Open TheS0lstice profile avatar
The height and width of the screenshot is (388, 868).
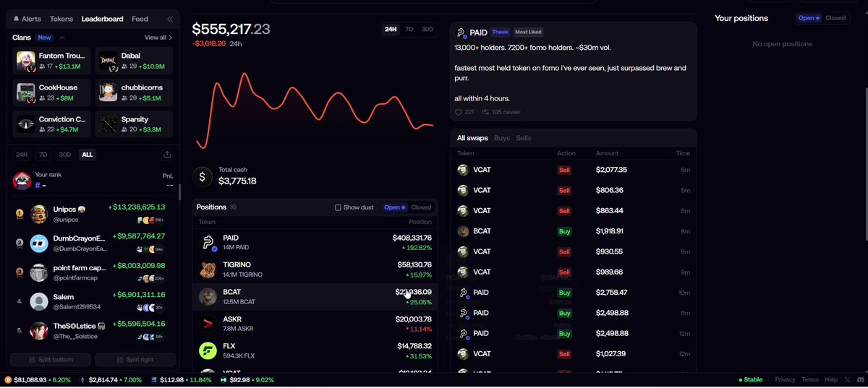[x=39, y=331]
